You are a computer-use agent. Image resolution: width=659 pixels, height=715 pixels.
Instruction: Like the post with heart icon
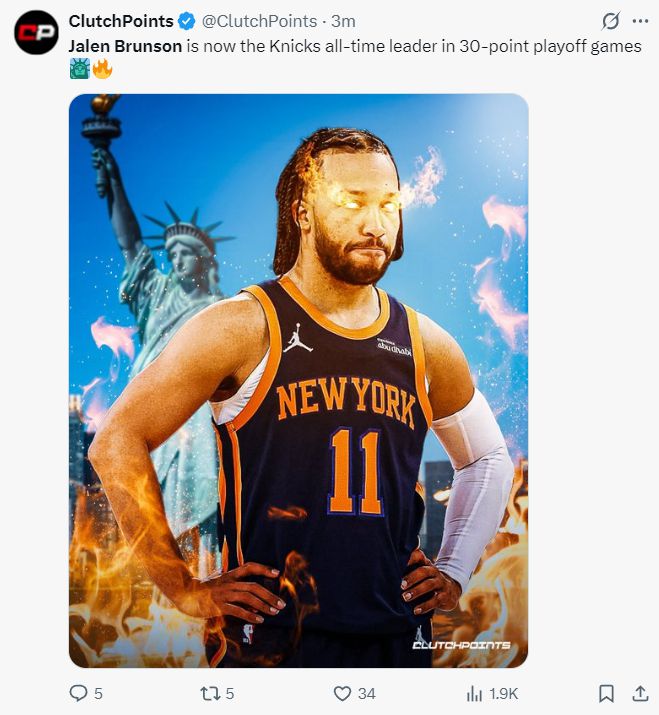(342, 694)
